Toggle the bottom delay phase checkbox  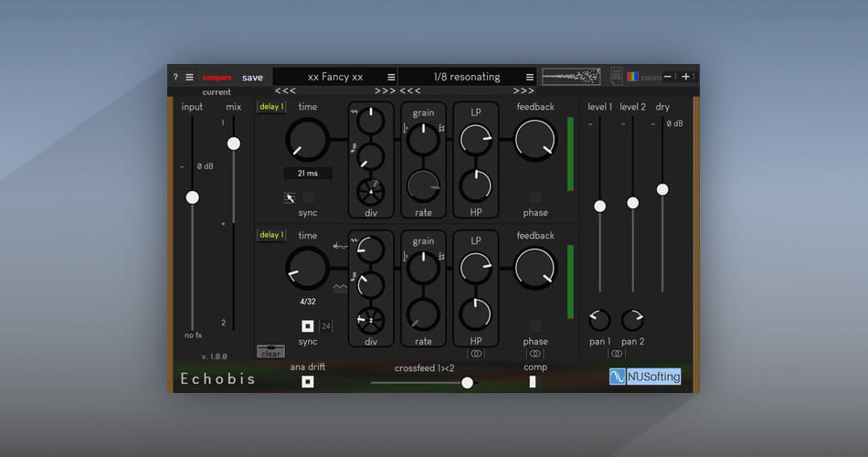[535, 325]
